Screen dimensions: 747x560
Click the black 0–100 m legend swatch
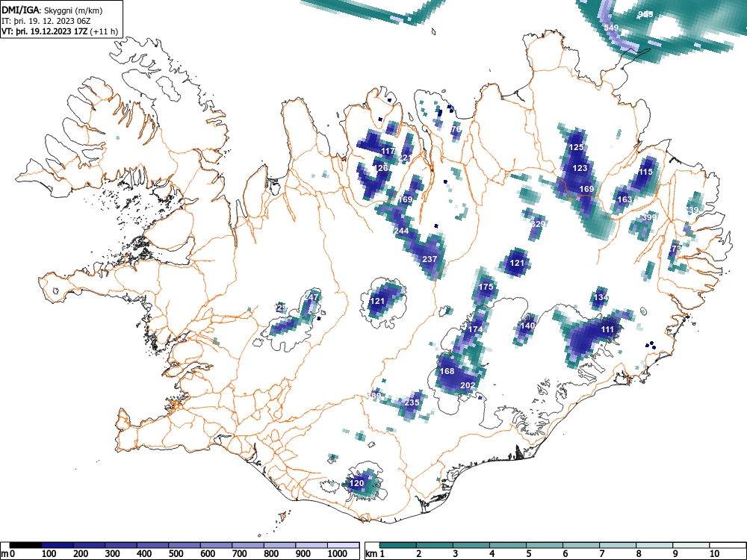[25, 545]
